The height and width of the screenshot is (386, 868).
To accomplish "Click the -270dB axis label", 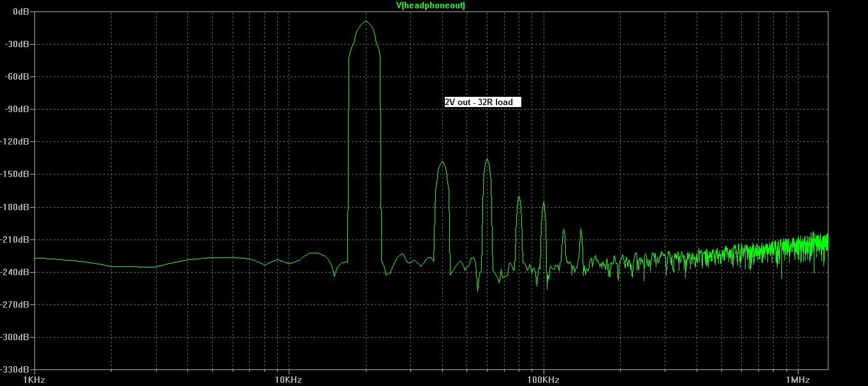I will [16, 304].
